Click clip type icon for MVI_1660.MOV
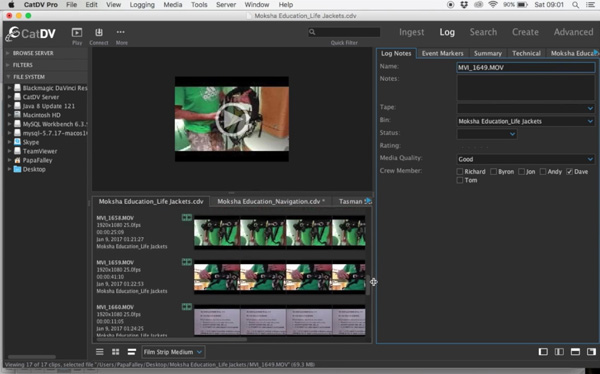This screenshot has width=600, height=374. click(187, 307)
